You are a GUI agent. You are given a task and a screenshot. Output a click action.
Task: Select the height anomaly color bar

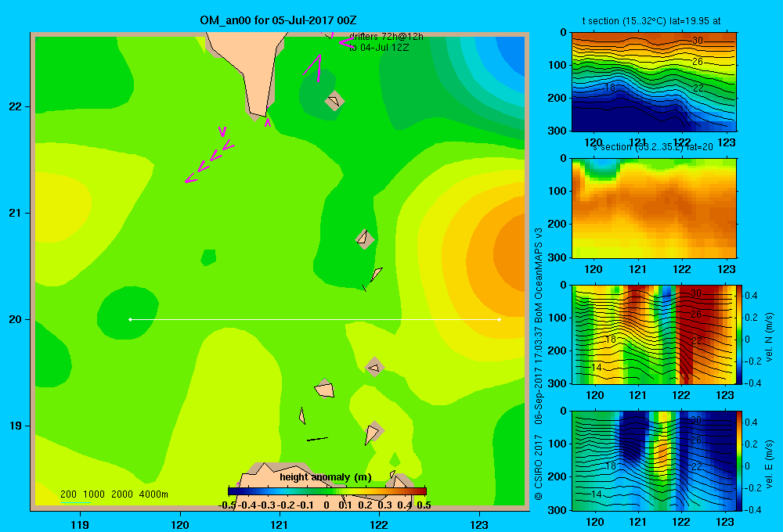tap(327, 491)
